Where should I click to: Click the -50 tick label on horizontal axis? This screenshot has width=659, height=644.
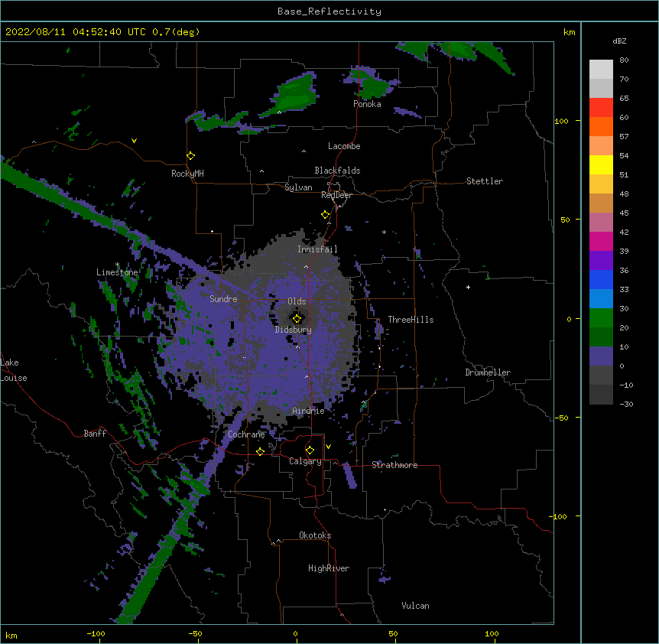pyautogui.click(x=195, y=633)
